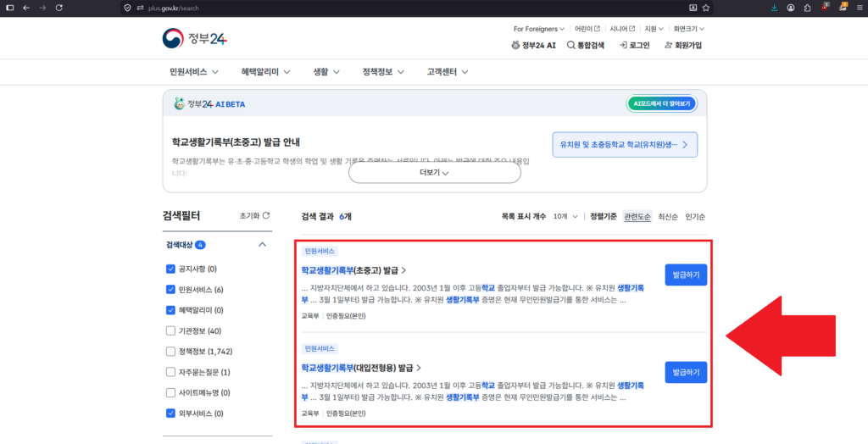Check the 사이트메뉴명 (0) checkbox
Screen dimensions: 868x444
[x=170, y=392]
